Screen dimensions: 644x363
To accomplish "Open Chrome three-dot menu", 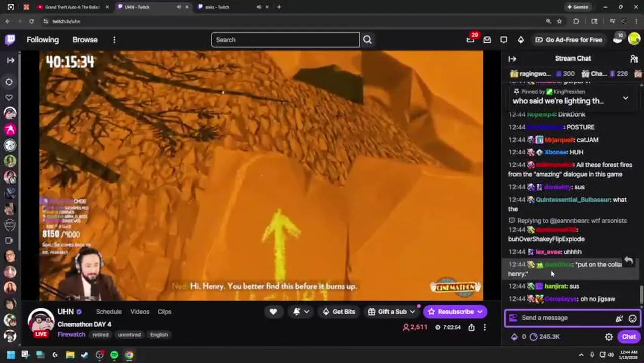I will 637,21.
